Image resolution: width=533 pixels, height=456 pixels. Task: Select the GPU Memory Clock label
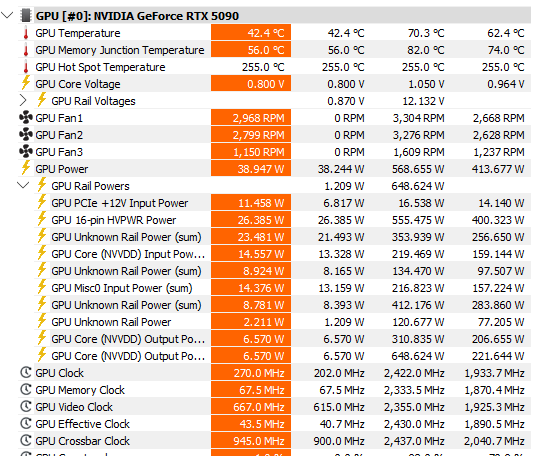coord(80,390)
